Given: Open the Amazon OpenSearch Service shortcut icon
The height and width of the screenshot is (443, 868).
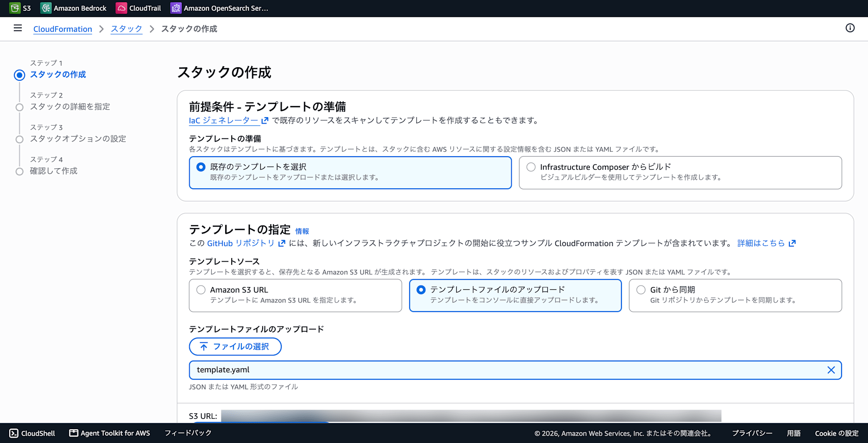Looking at the screenshot, I should pos(176,8).
